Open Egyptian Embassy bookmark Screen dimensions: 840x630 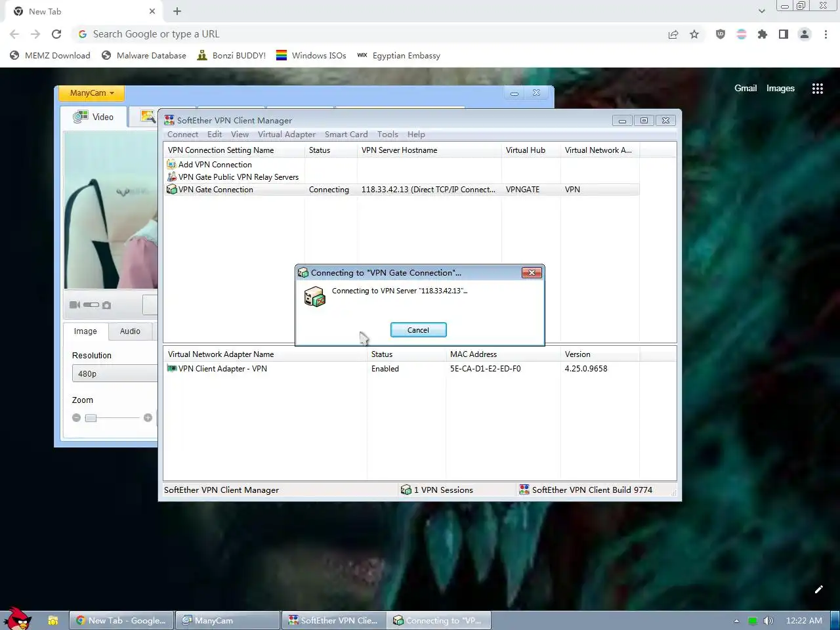point(398,56)
